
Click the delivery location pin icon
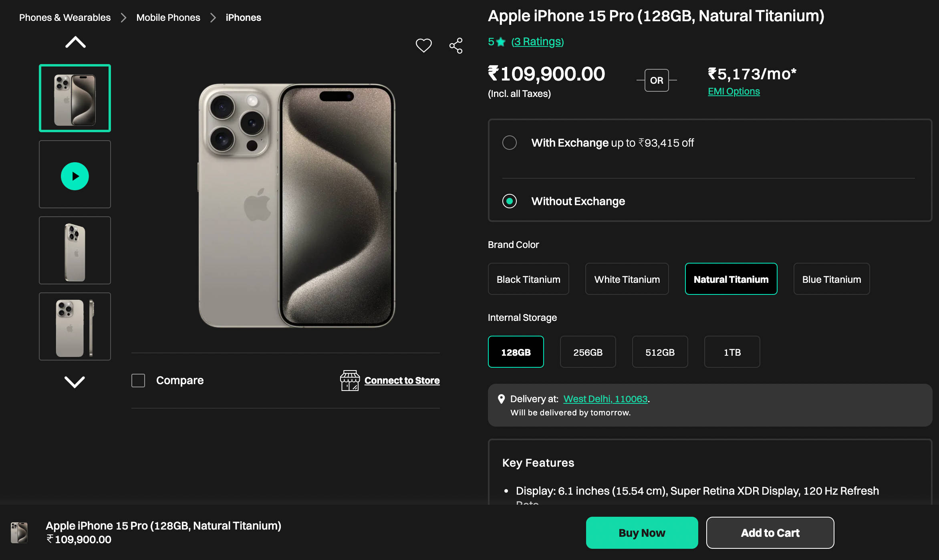click(x=501, y=399)
